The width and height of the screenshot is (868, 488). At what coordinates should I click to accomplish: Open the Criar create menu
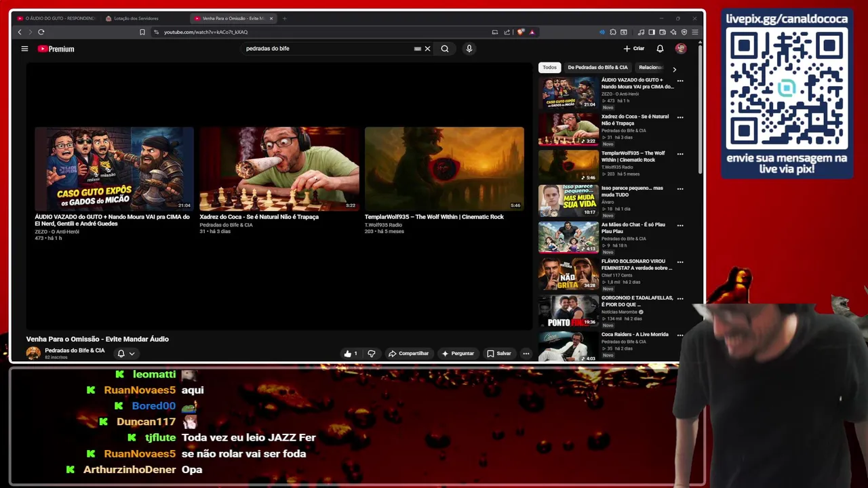point(634,49)
